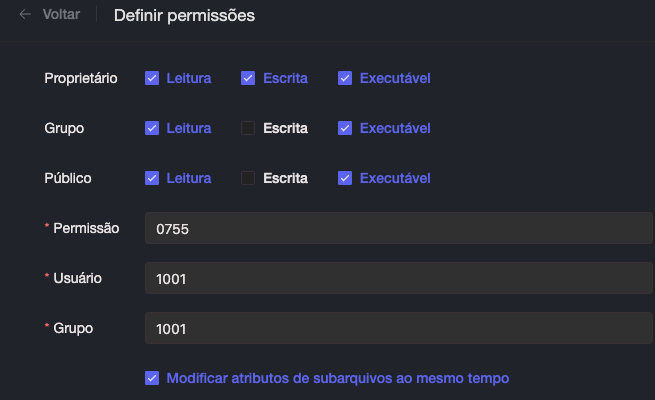Enable Grupo Escrita permission checkbox
This screenshot has width=655, height=400.
pyautogui.click(x=248, y=128)
